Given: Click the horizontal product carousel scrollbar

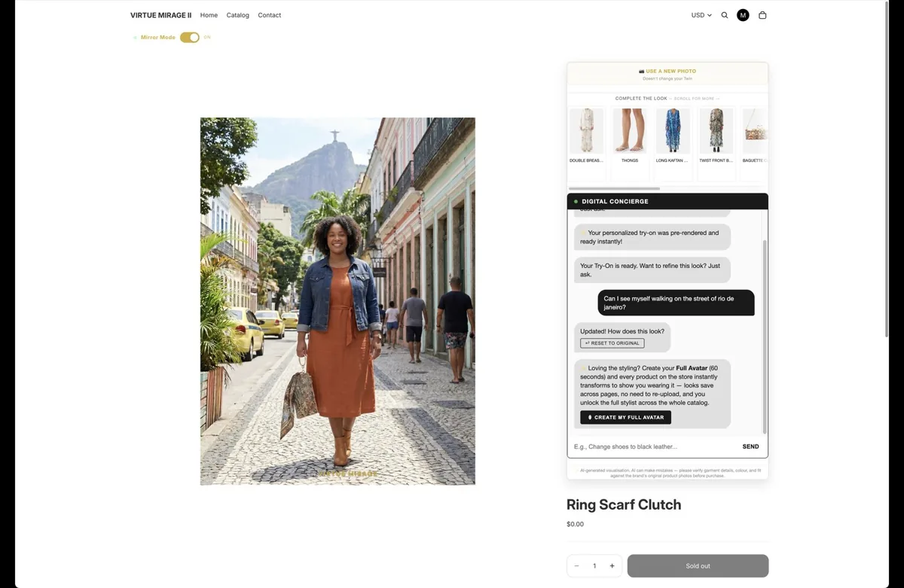Looking at the screenshot, I should 614,188.
